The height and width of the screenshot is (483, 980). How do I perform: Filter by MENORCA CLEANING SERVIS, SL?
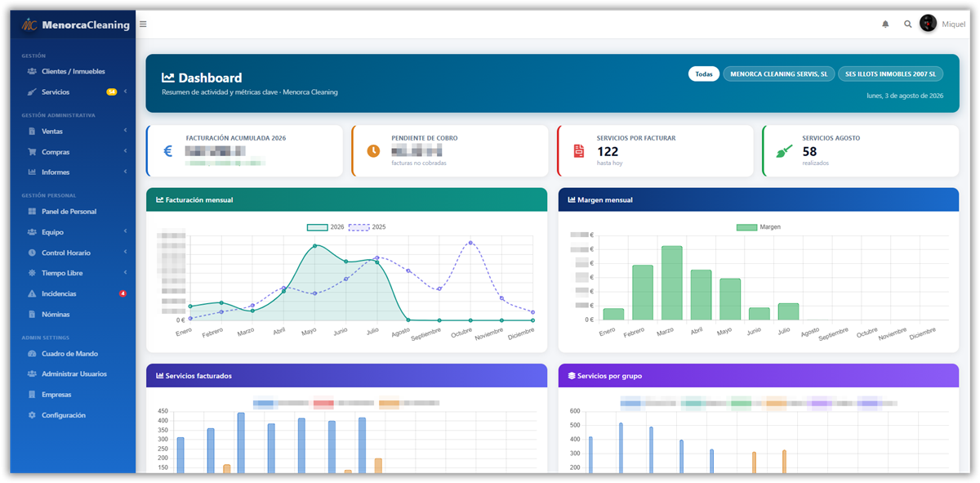[x=778, y=74]
